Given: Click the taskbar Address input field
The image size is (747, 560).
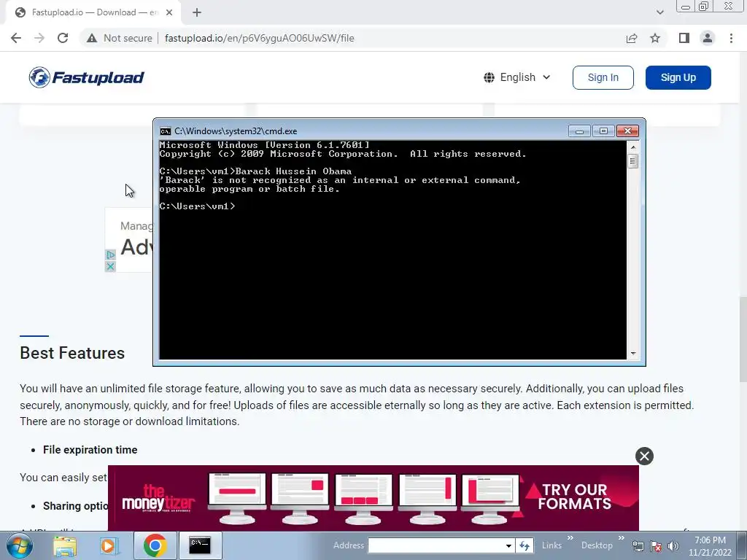Looking at the screenshot, I should (x=436, y=545).
